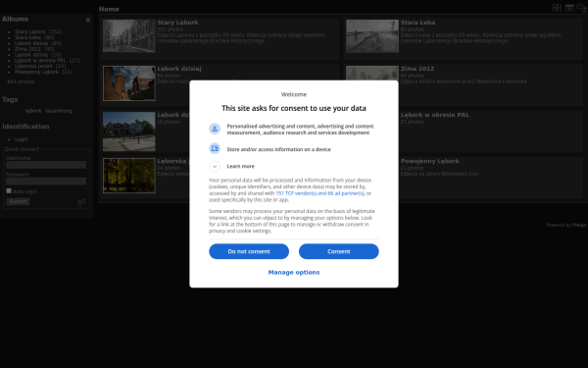Open Powojenny Lębork in sidebar list
This screenshot has height=368, width=588.
tap(37, 72)
